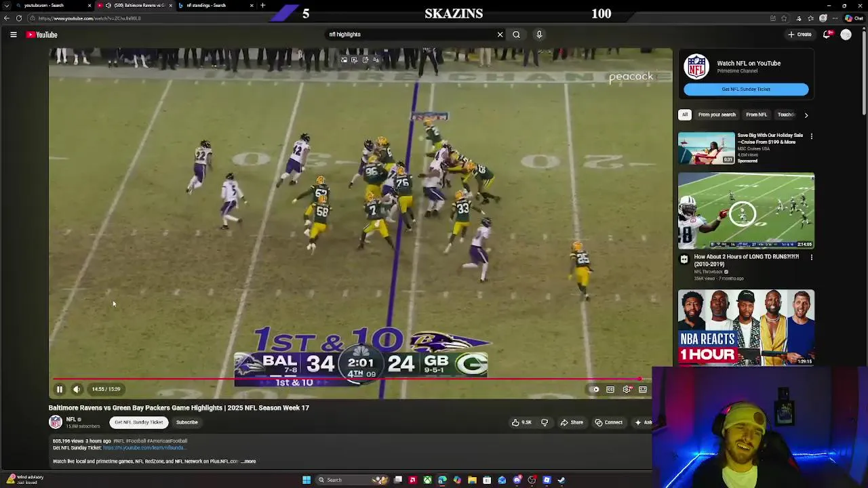Viewport: 868px width, 488px height.
Task: Go back in the browser
Action: click(x=7, y=18)
